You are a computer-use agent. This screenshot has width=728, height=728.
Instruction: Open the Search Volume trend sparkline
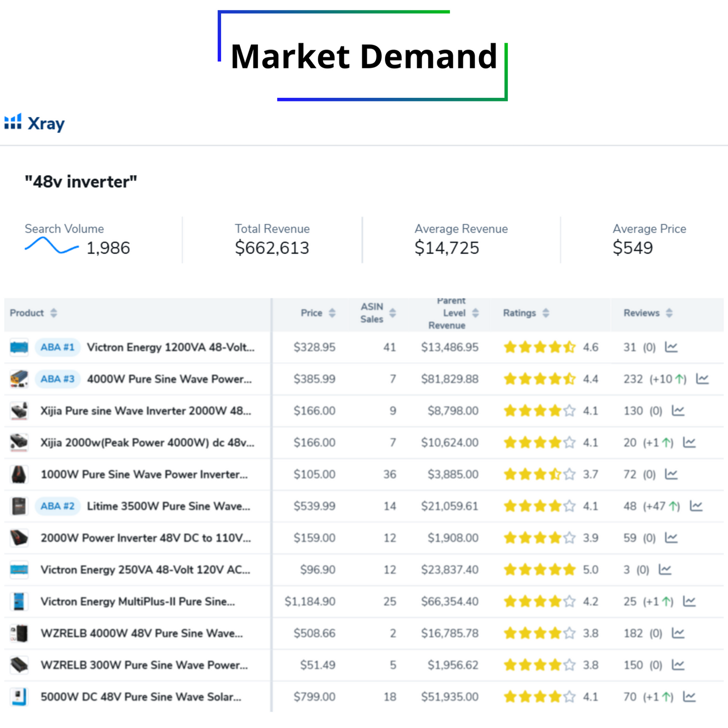tap(52, 246)
